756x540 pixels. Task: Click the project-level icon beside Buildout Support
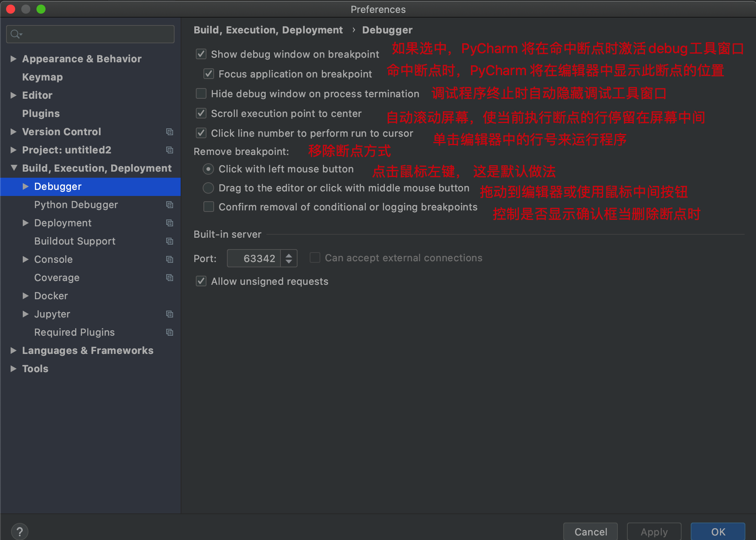point(170,241)
